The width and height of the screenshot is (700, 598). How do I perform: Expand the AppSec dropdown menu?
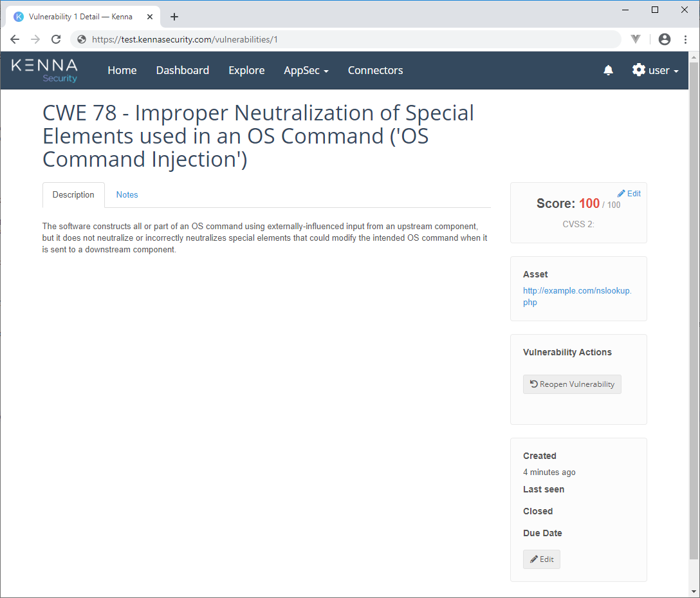pos(306,70)
